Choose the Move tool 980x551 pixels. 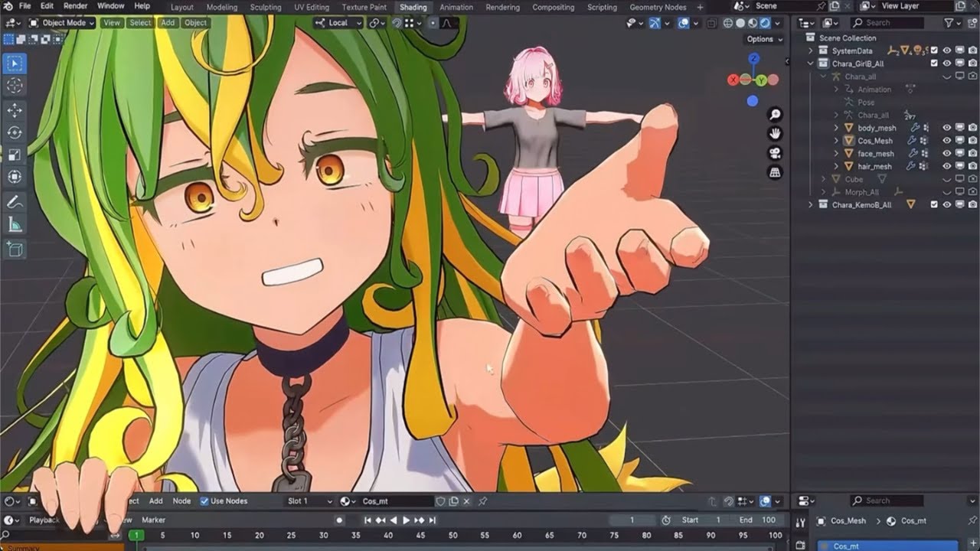click(x=15, y=110)
